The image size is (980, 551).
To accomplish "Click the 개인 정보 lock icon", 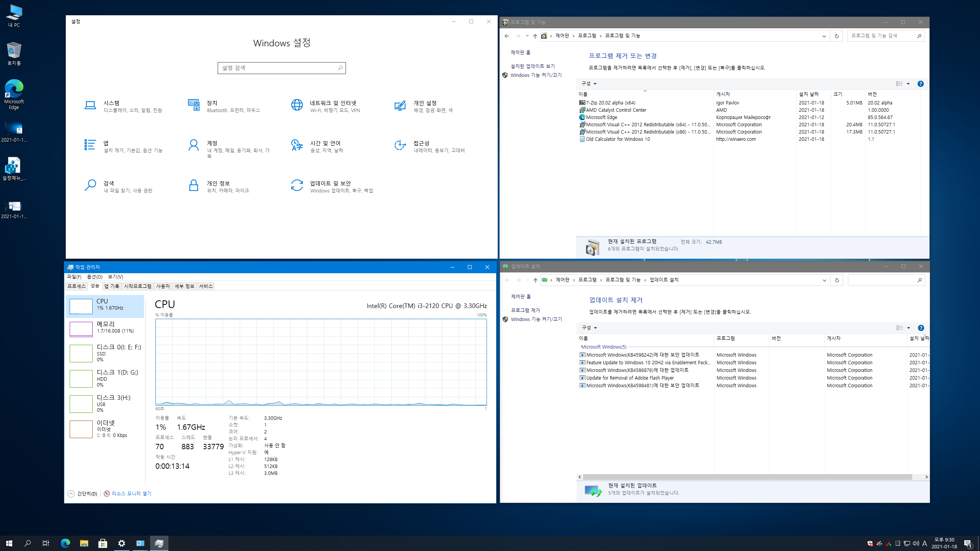I will [194, 185].
